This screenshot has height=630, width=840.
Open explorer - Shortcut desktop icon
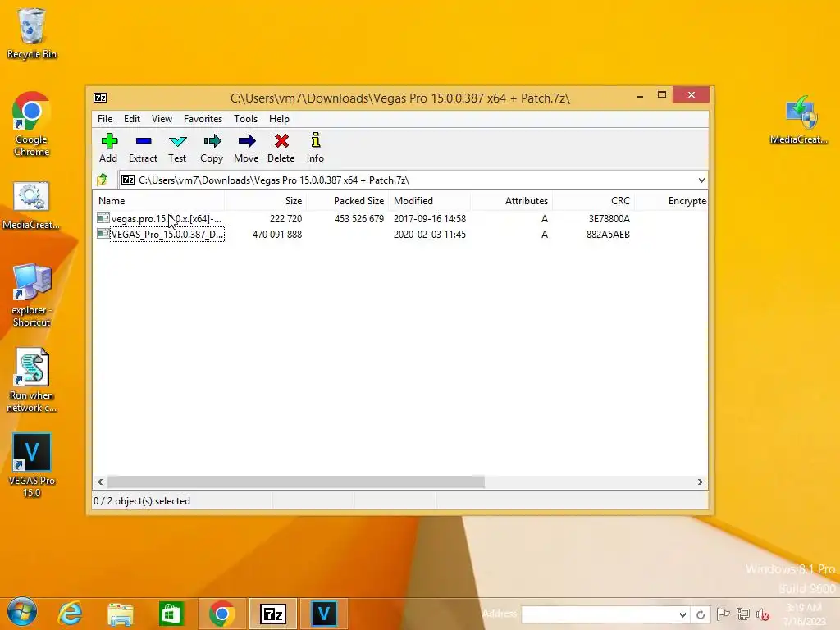pyautogui.click(x=32, y=294)
